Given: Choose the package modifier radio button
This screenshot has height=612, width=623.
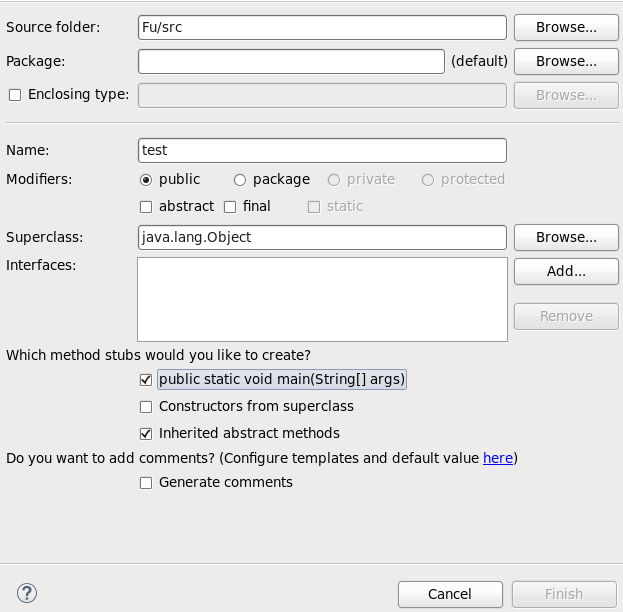Looking at the screenshot, I should pos(240,180).
